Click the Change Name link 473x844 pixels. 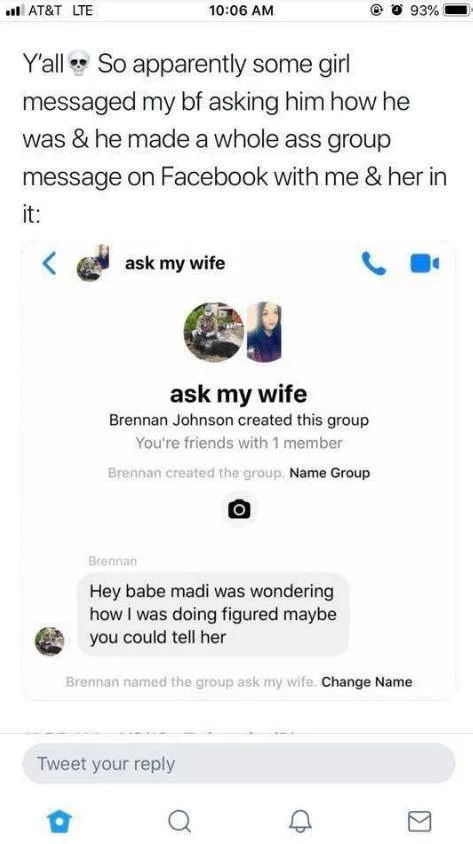coord(367,682)
